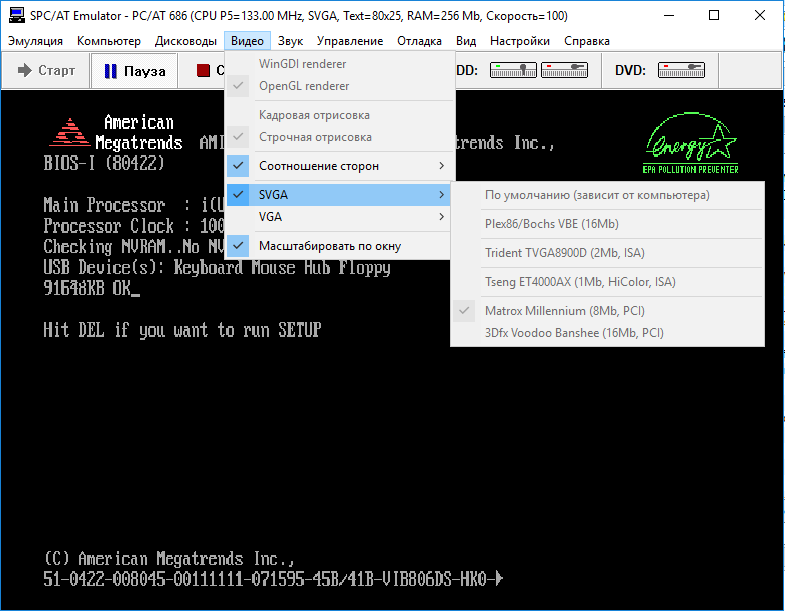
Task: Choose Trident TVGA8900D (2Mb, ISA)
Action: 607,253
